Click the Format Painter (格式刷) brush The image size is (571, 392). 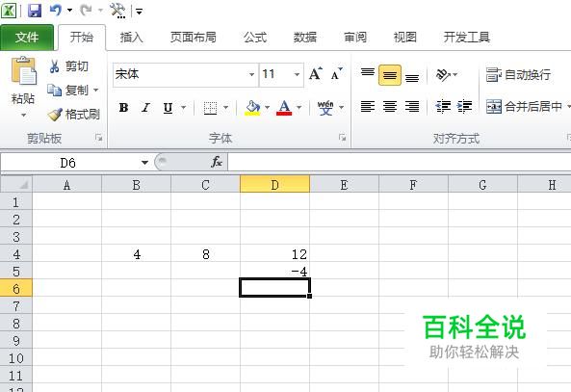(73, 114)
